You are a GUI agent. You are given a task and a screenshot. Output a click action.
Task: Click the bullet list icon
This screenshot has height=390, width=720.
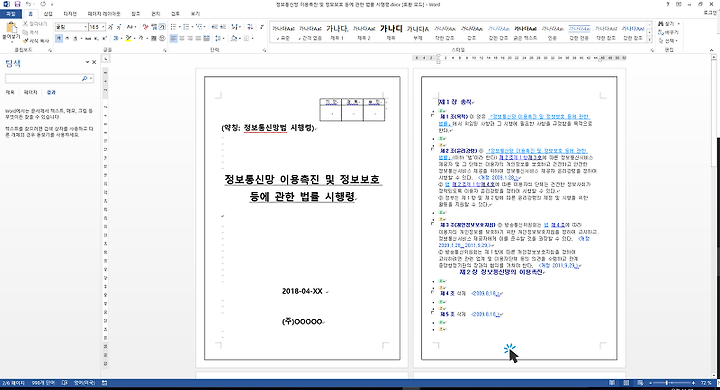pos(174,27)
